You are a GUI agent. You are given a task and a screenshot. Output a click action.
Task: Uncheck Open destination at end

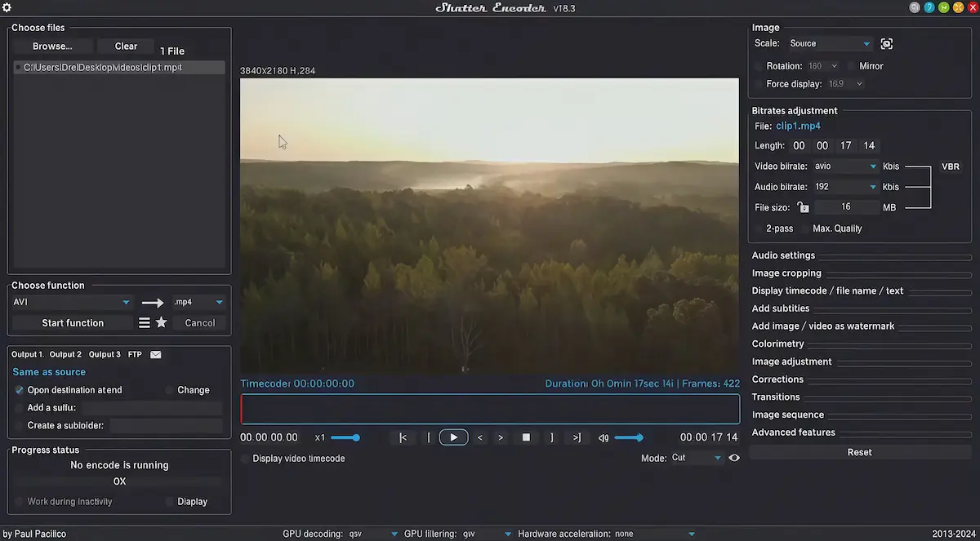point(18,390)
